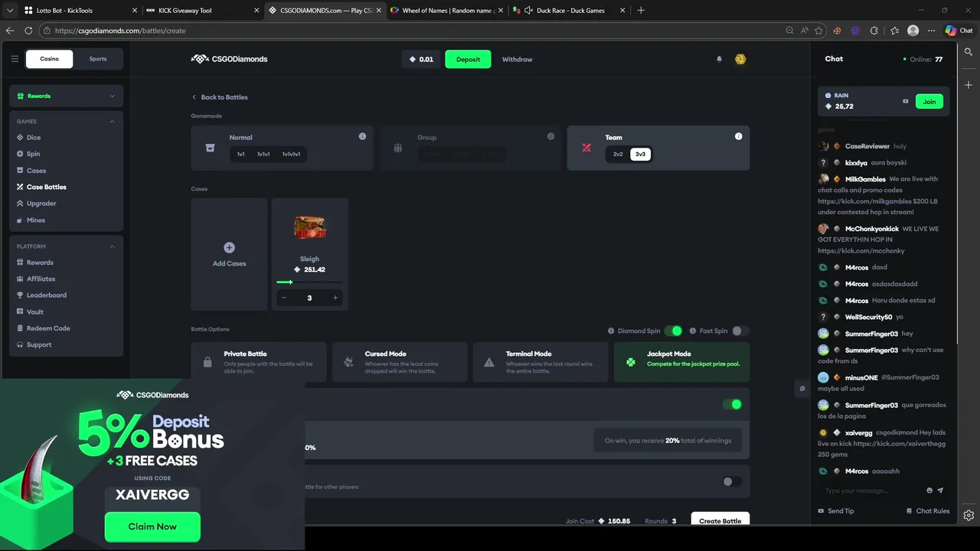Viewport: 980px width, 551px height.
Task: Click the Create Battle button
Action: pyautogui.click(x=720, y=520)
